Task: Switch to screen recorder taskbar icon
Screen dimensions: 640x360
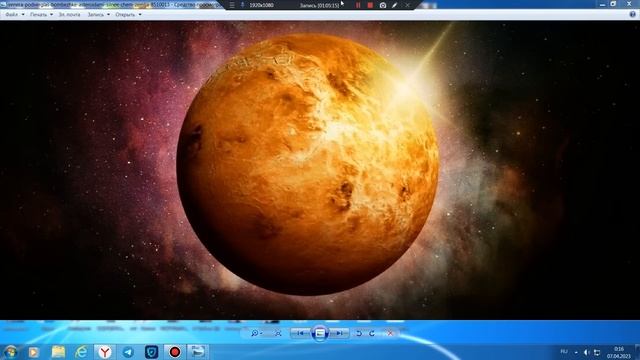Action: click(175, 352)
